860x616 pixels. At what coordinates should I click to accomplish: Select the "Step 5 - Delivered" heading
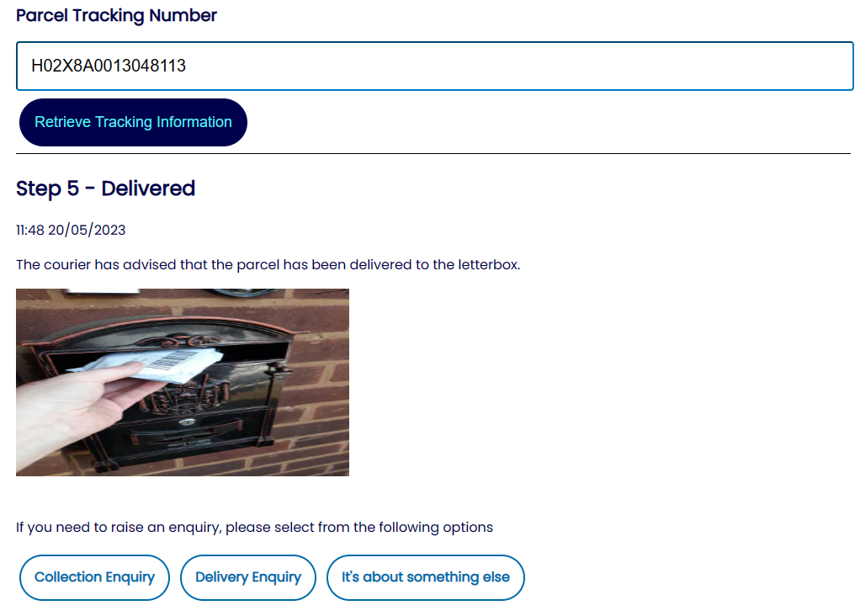105,189
